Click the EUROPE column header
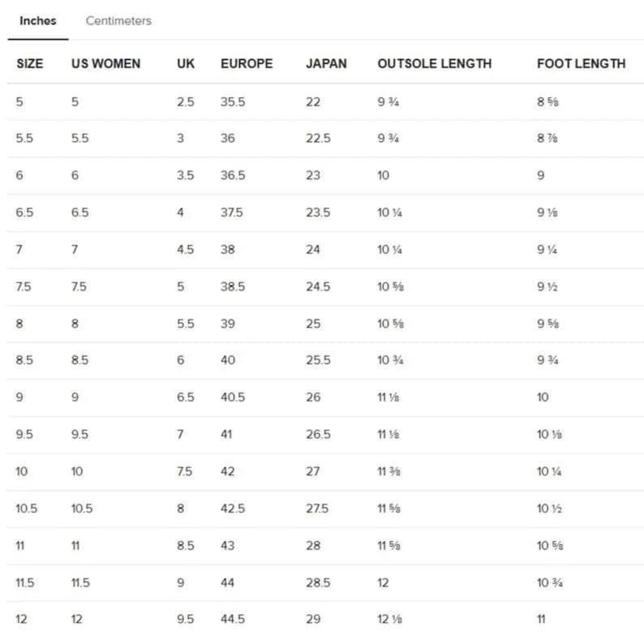The image size is (644, 644). [x=247, y=63]
